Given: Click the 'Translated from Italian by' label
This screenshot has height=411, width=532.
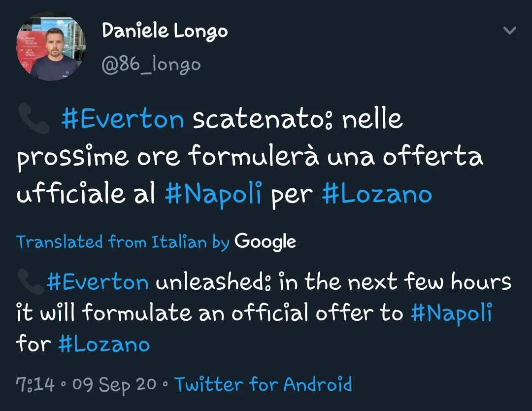Looking at the screenshot, I should pos(123,242).
